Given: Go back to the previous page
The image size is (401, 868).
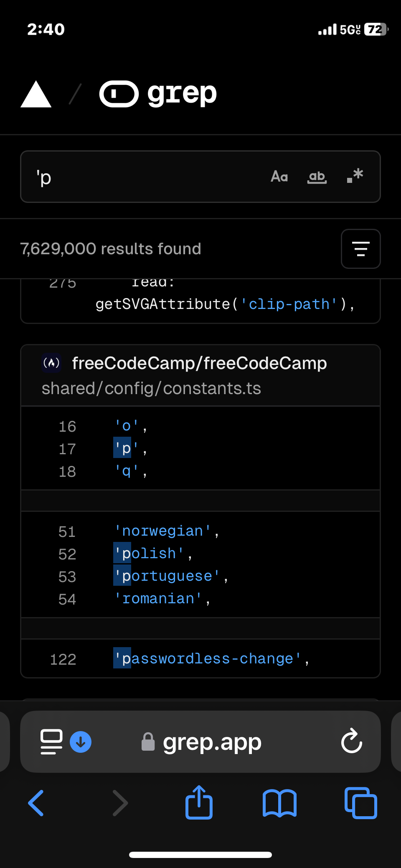Looking at the screenshot, I should [36, 803].
